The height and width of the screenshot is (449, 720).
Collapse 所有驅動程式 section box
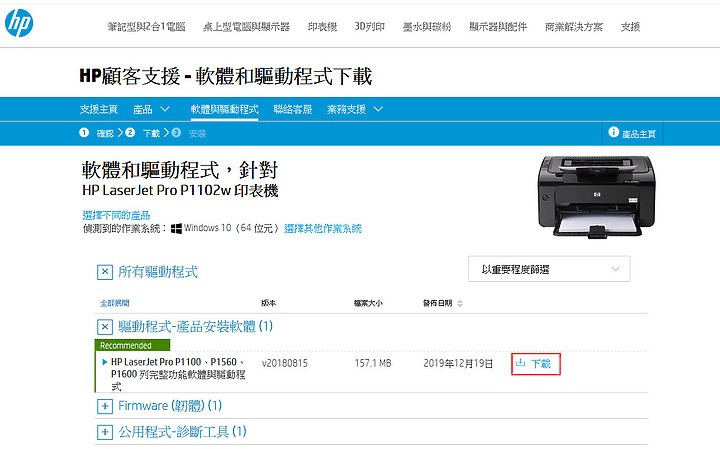pyautogui.click(x=105, y=272)
